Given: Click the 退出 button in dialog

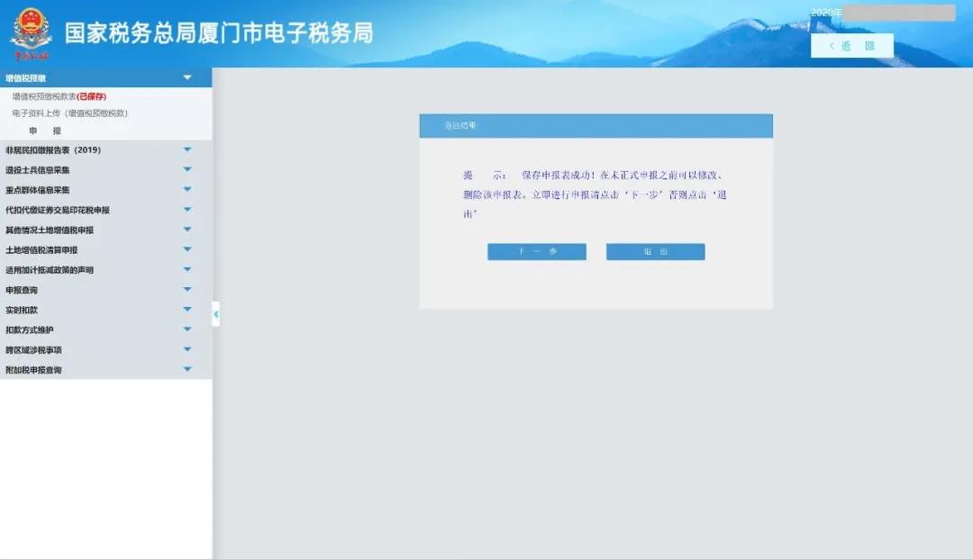Looking at the screenshot, I should (x=655, y=251).
